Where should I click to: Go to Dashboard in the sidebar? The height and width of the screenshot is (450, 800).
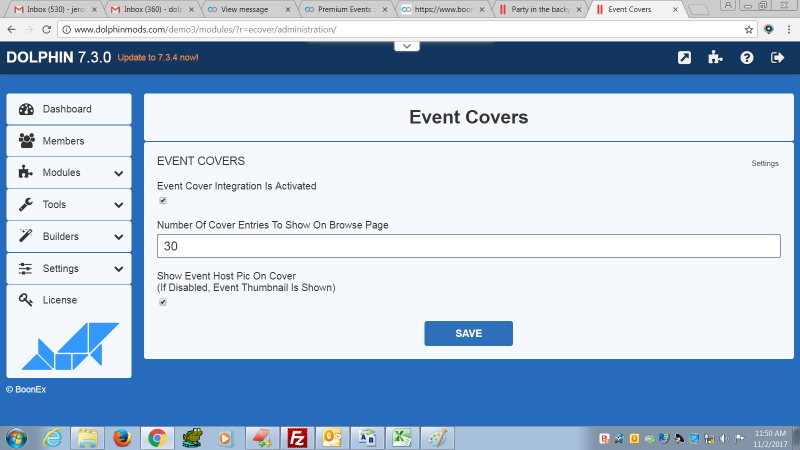pyautogui.click(x=68, y=109)
